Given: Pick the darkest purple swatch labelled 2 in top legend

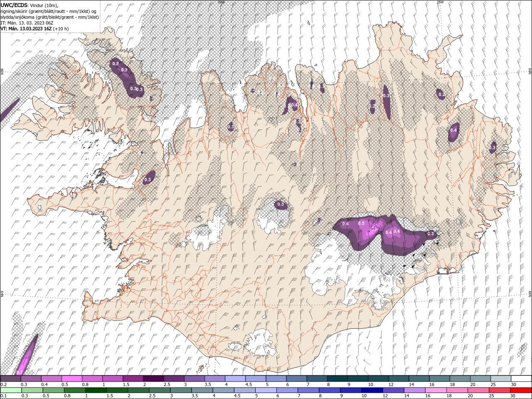Looking at the screenshot, I should (153, 379).
